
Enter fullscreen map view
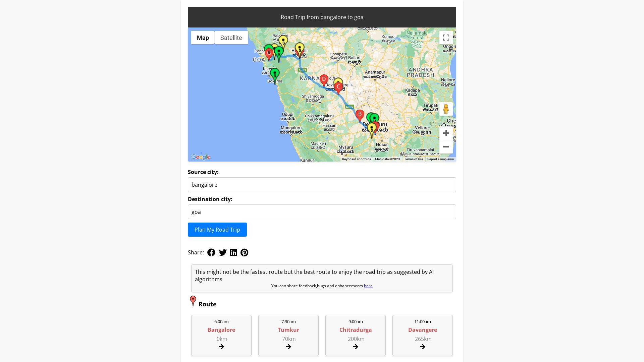point(446,38)
